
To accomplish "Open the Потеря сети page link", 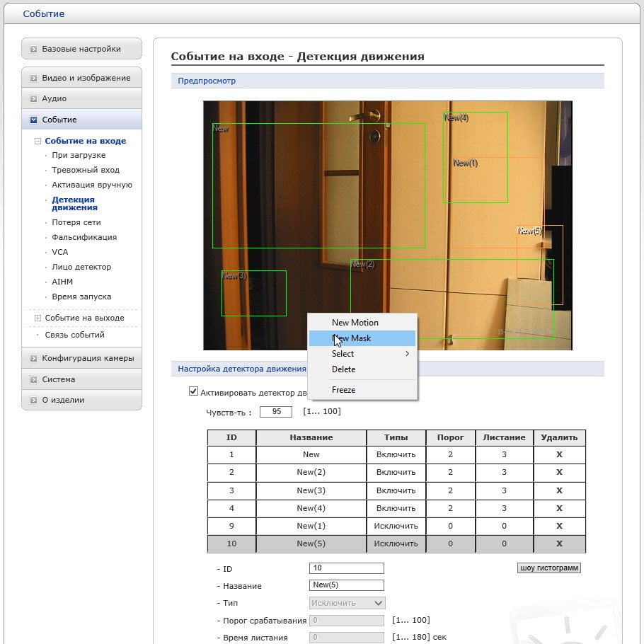I will click(x=76, y=222).
